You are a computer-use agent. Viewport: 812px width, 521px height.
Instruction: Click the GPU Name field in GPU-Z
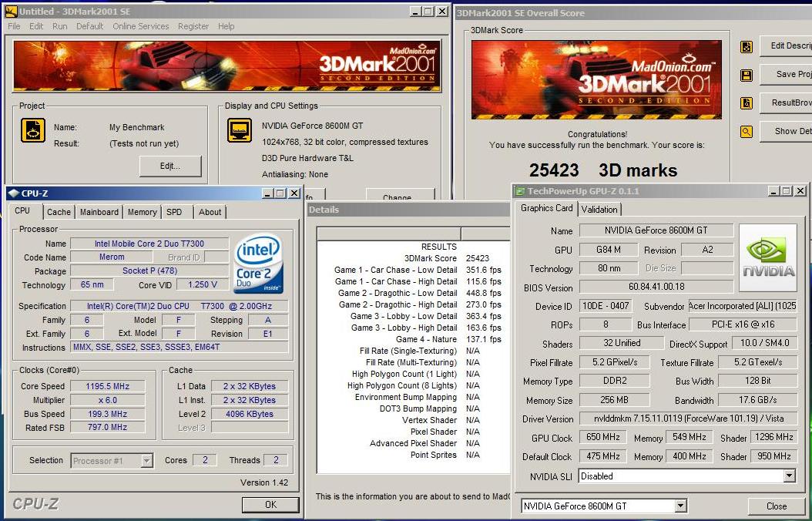pos(656,230)
